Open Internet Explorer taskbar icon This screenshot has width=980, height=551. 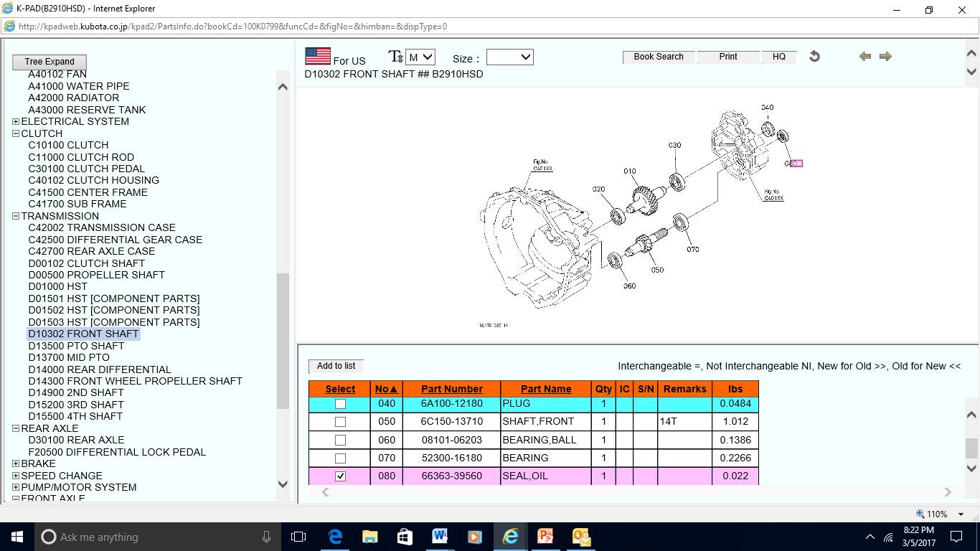(510, 537)
